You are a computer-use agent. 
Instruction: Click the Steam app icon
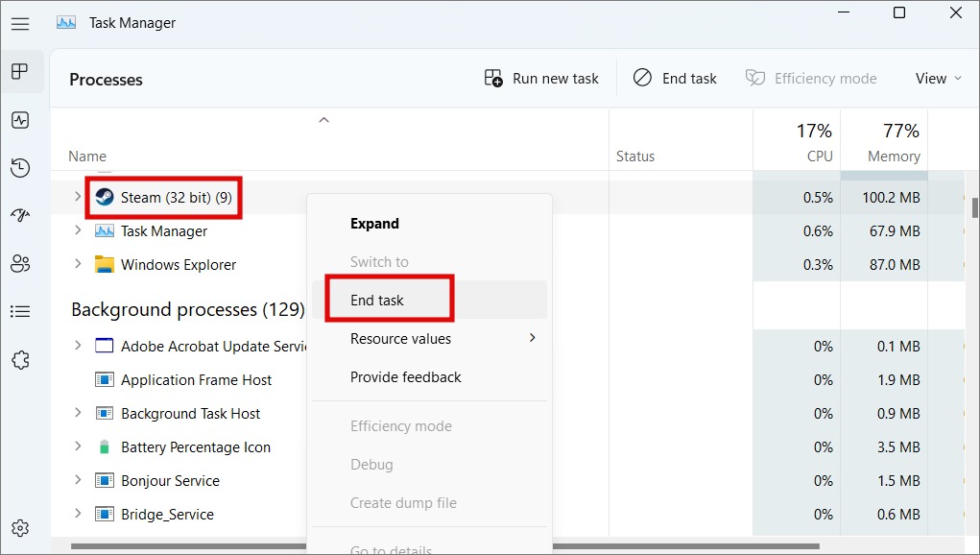pos(105,198)
